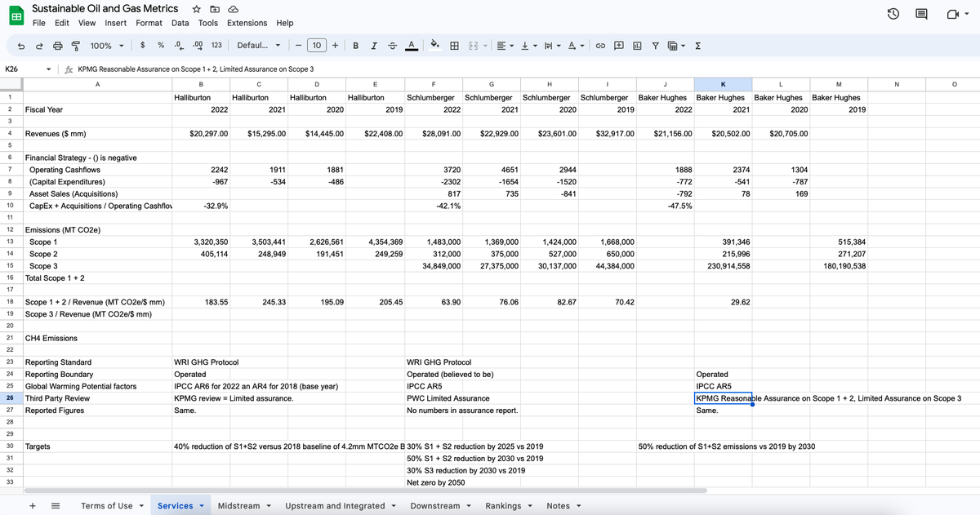This screenshot has width=980, height=515.
Task: Open the Borders tool
Action: (453, 47)
